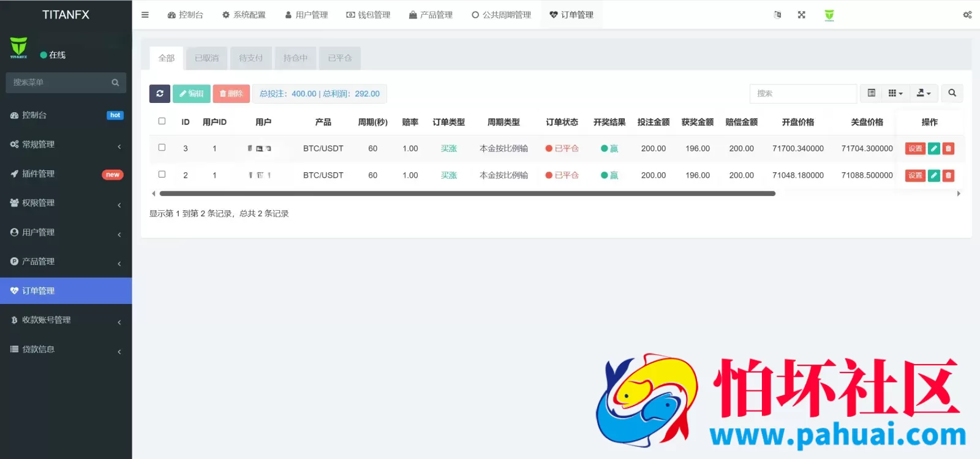Expand 常规管理 in the sidebar
Screen dimensions: 980x459
(x=66, y=145)
